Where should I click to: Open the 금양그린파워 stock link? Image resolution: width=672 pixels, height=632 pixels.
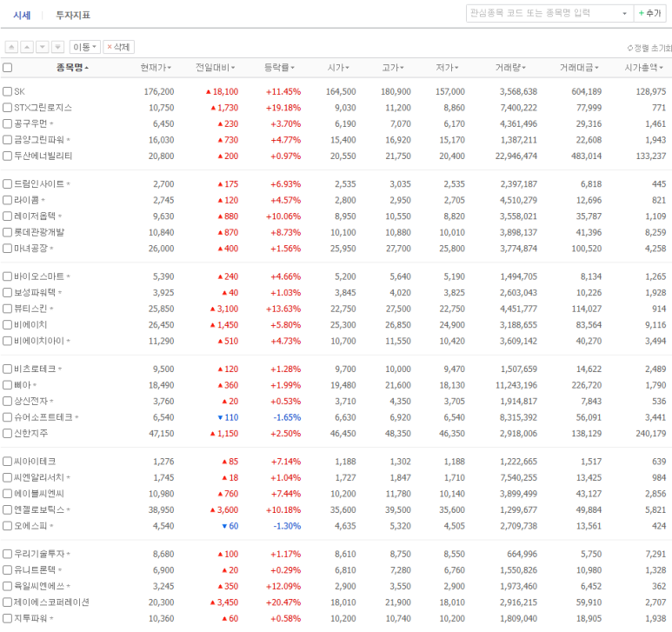click(x=39, y=140)
